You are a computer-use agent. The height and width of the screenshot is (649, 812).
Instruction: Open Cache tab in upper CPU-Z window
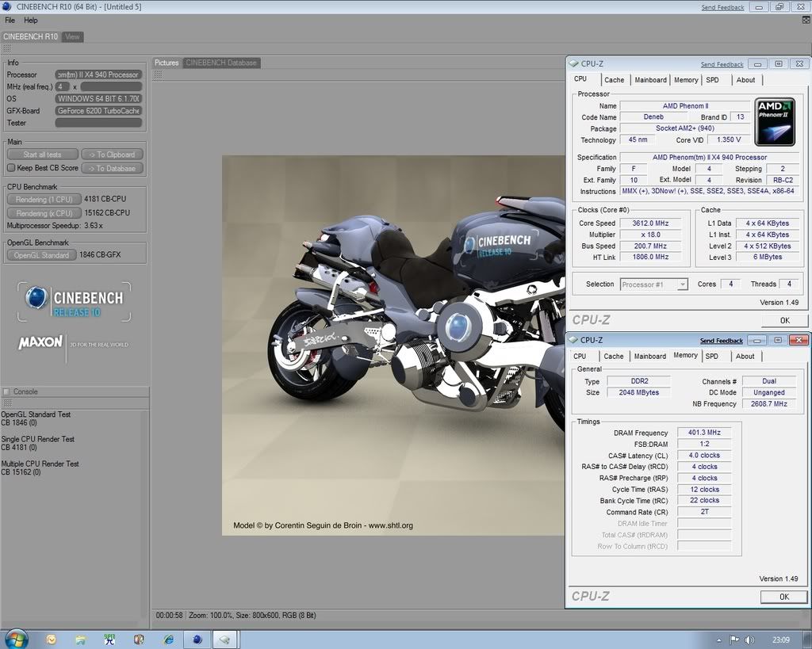pyautogui.click(x=615, y=80)
